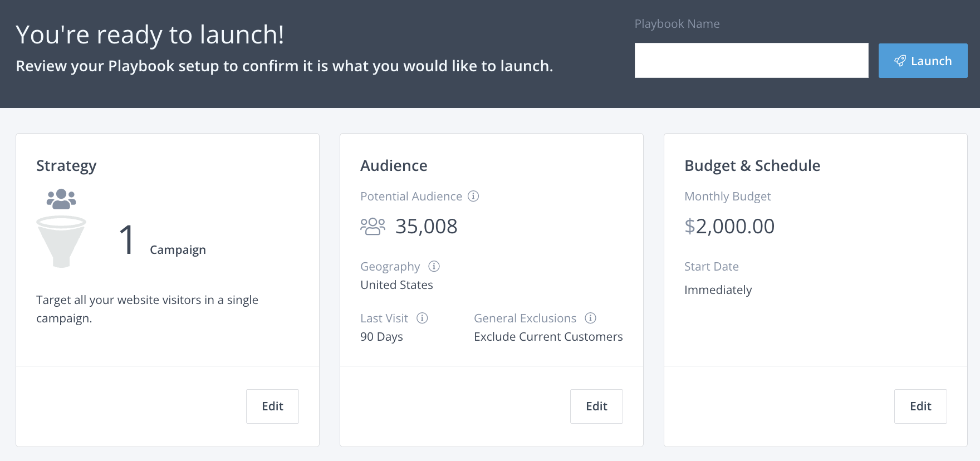Screen dimensions: 980x461
Task: Click the Immediately start date value
Action: point(718,290)
